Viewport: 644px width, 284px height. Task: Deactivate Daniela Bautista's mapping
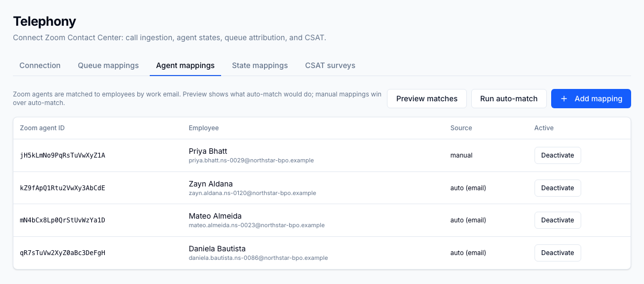(558, 253)
